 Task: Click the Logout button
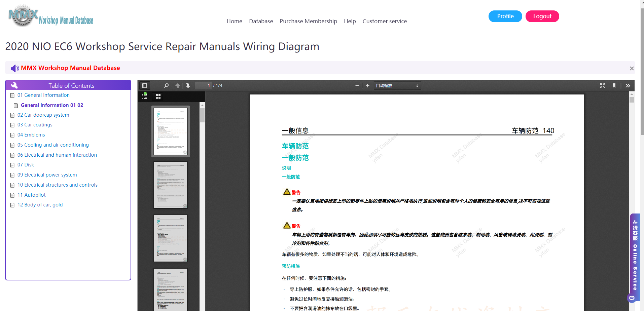point(542,16)
